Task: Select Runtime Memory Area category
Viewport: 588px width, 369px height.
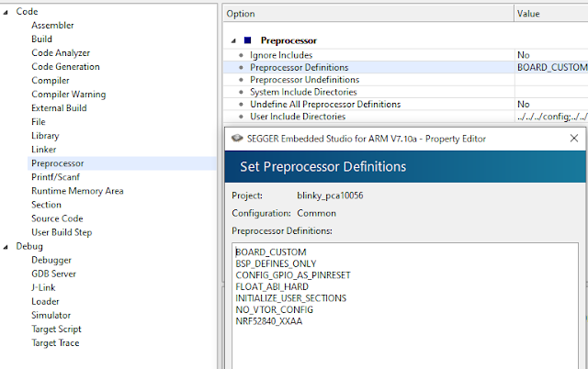Action: click(x=77, y=191)
